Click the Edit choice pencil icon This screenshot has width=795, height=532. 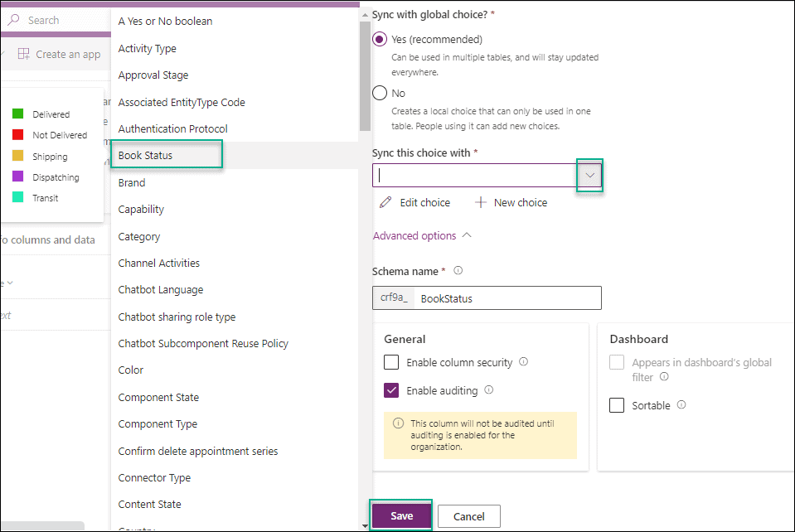click(385, 202)
